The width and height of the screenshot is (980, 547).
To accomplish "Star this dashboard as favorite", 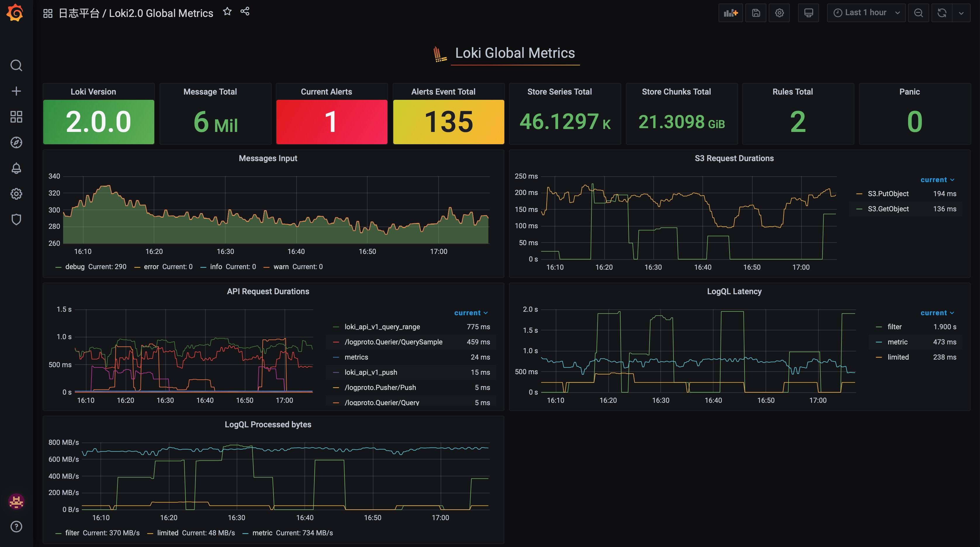I will point(227,11).
